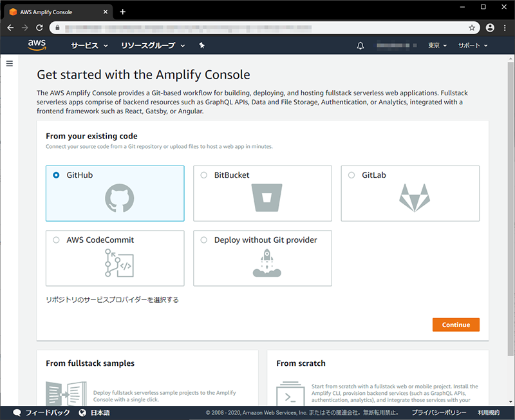The image size is (515, 420).
Task: Open the サポート dropdown menu
Action: (473, 46)
